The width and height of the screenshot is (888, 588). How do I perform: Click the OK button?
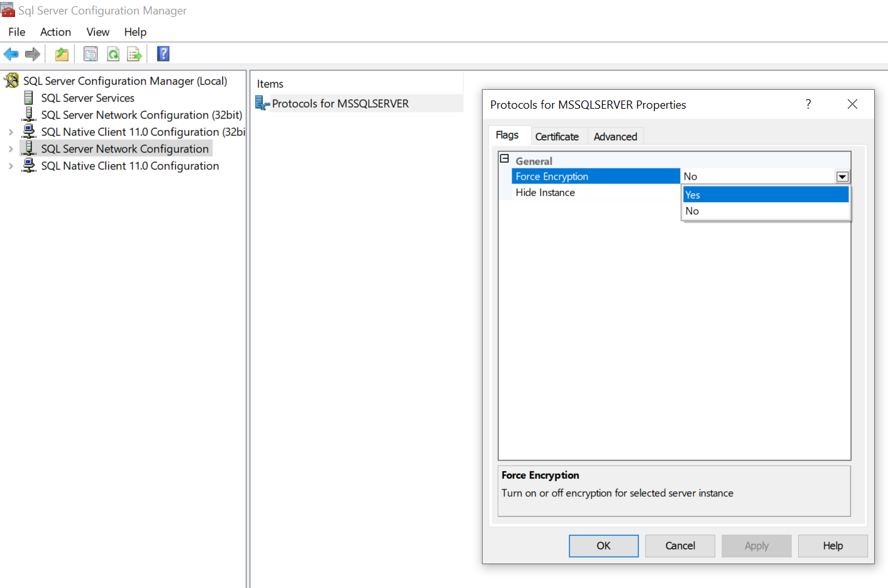[603, 545]
